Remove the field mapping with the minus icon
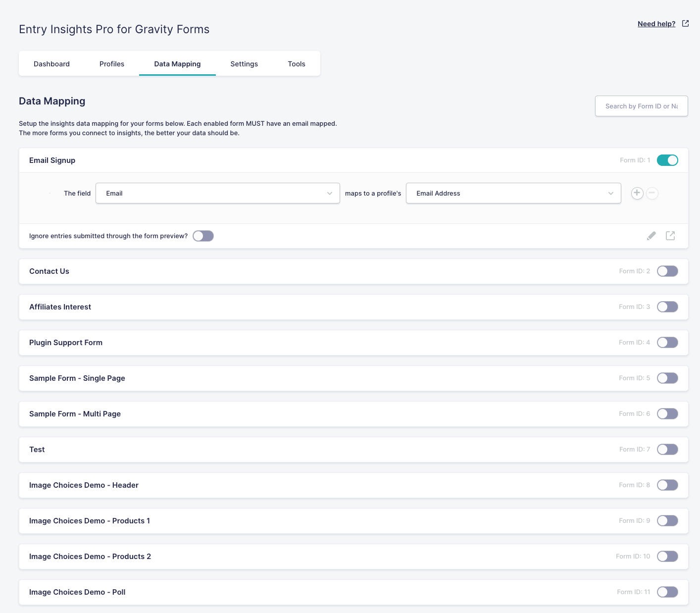Screen dimensions: 700x613 coord(652,193)
